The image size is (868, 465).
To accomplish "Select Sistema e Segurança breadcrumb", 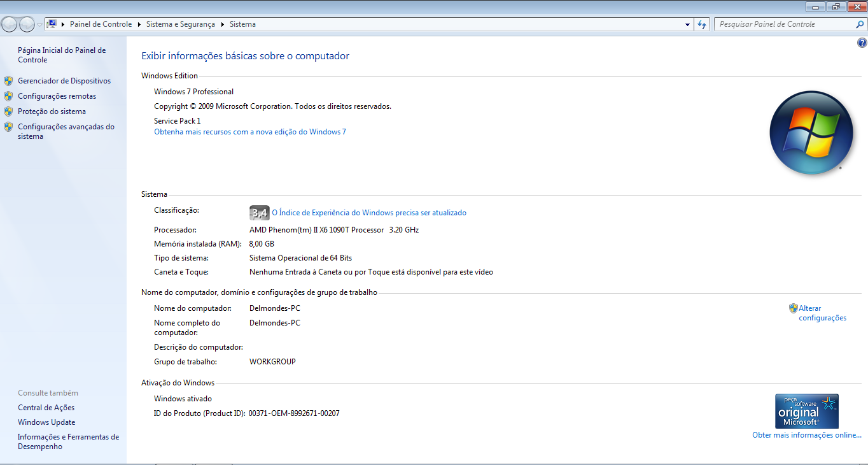I will (x=181, y=24).
